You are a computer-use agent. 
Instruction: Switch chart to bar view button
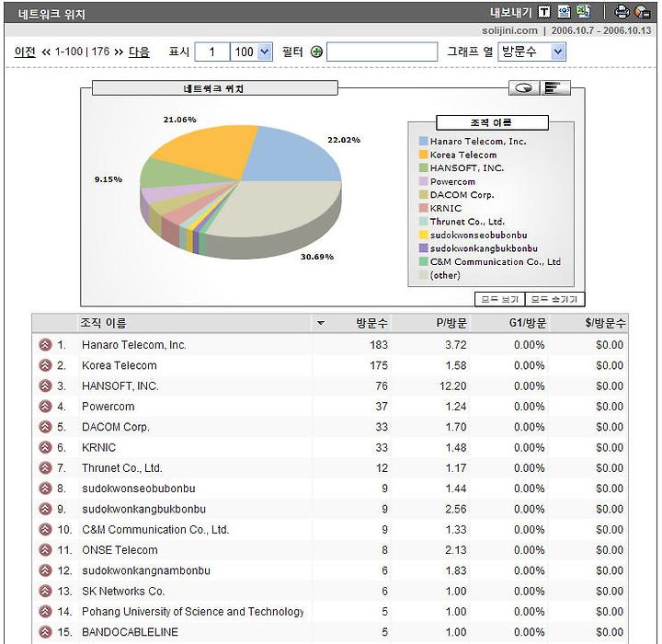click(554, 88)
